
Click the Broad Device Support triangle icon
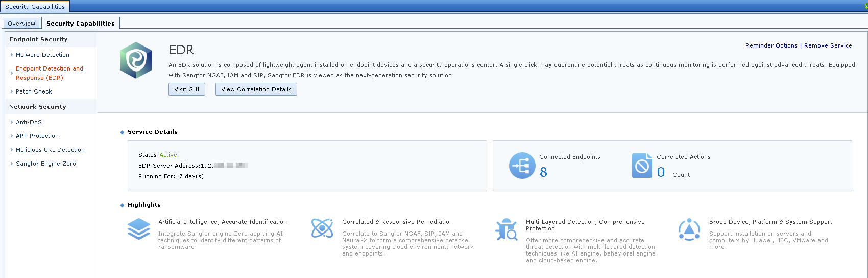pyautogui.click(x=689, y=229)
